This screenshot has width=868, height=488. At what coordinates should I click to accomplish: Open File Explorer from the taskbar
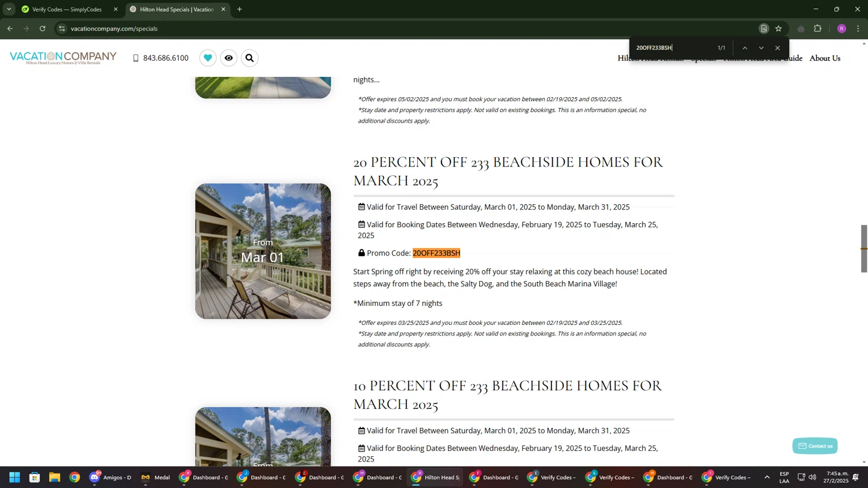point(54,478)
